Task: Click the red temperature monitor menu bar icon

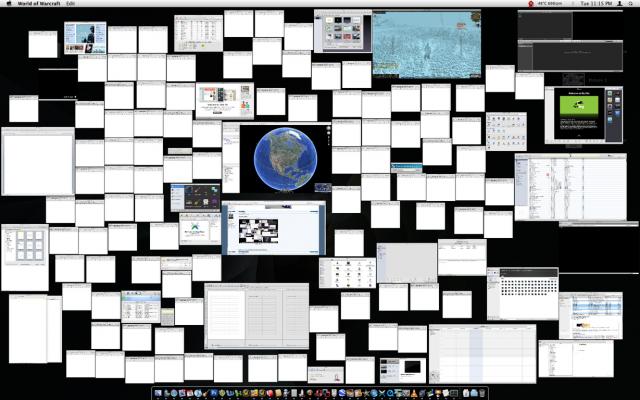Action: click(x=531, y=3)
